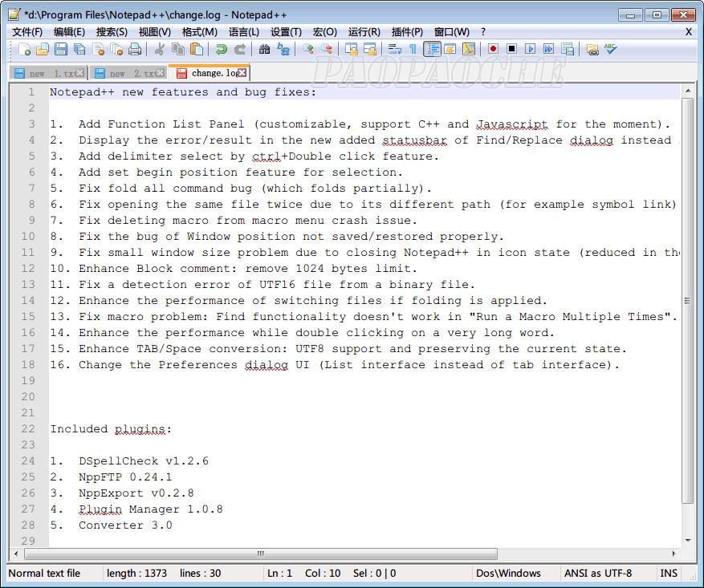Click the 'ANSI as UTF-8' status bar entry
Viewport: 704px width, 588px height.
pyautogui.click(x=597, y=574)
